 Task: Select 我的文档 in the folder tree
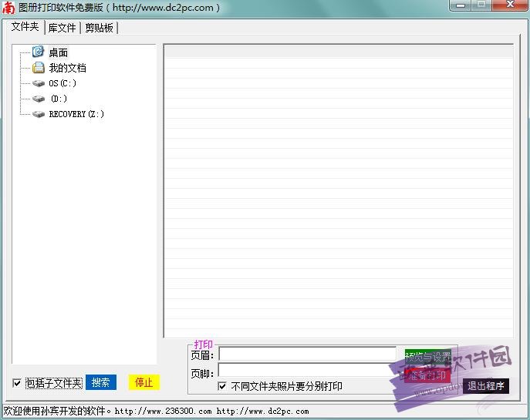(x=67, y=68)
